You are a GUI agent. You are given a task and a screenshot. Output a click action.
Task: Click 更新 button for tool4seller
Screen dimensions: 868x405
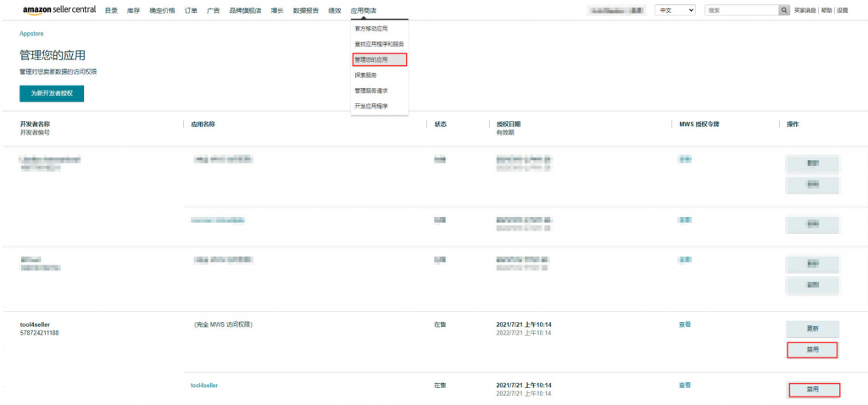pyautogui.click(x=812, y=329)
